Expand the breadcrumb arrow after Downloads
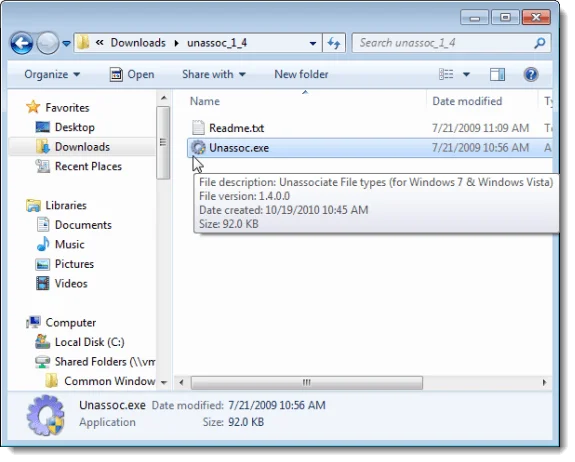This screenshot has width=575, height=462. (x=177, y=43)
